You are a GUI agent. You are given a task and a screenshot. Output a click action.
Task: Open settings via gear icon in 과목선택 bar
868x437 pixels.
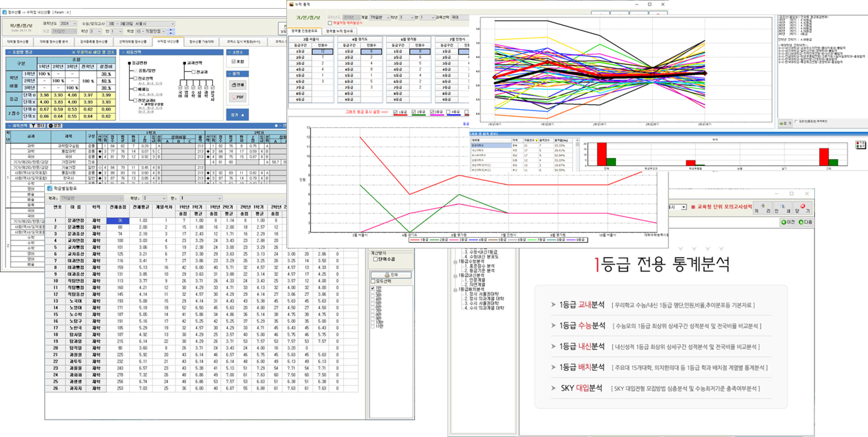click(51, 125)
